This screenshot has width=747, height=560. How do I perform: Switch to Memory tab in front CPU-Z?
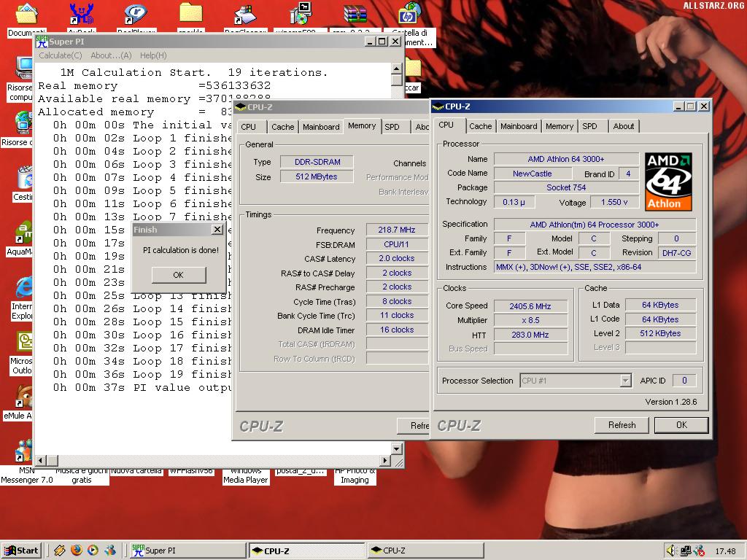tap(560, 126)
